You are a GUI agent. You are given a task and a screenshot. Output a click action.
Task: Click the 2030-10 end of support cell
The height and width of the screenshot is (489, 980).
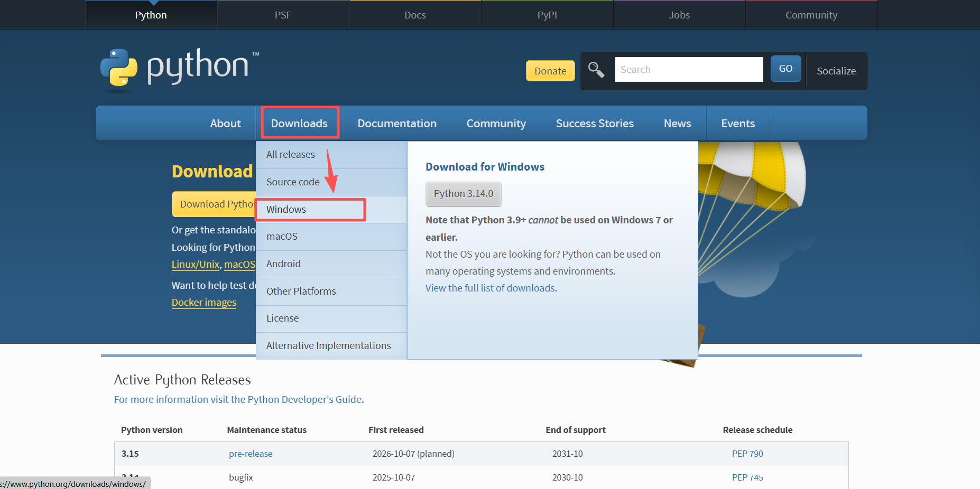click(568, 477)
